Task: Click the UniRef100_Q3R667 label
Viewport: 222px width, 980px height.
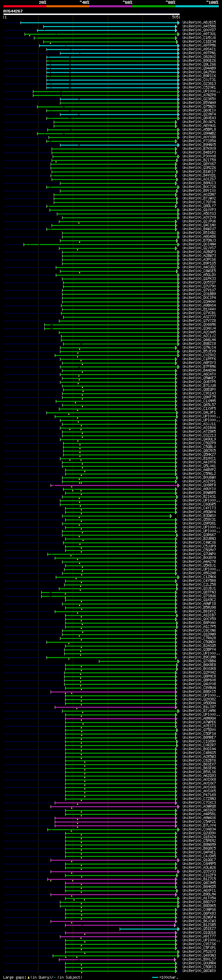Action: click(x=199, y=535)
